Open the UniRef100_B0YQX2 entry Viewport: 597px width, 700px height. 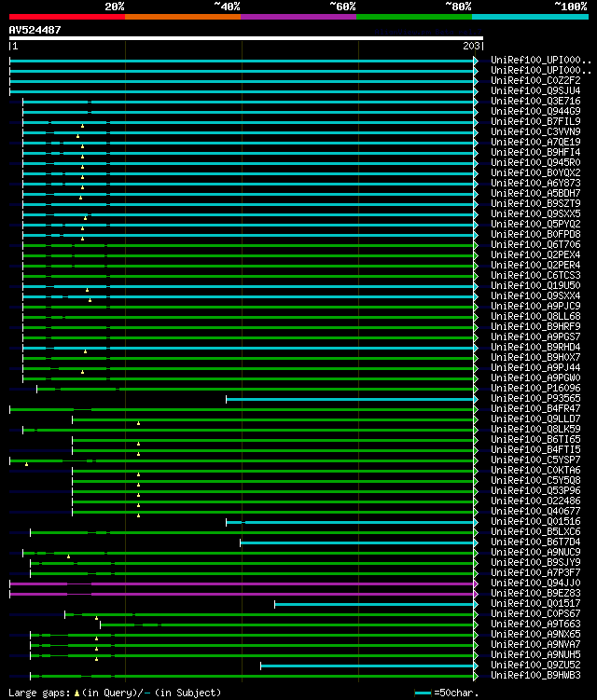[535, 172]
